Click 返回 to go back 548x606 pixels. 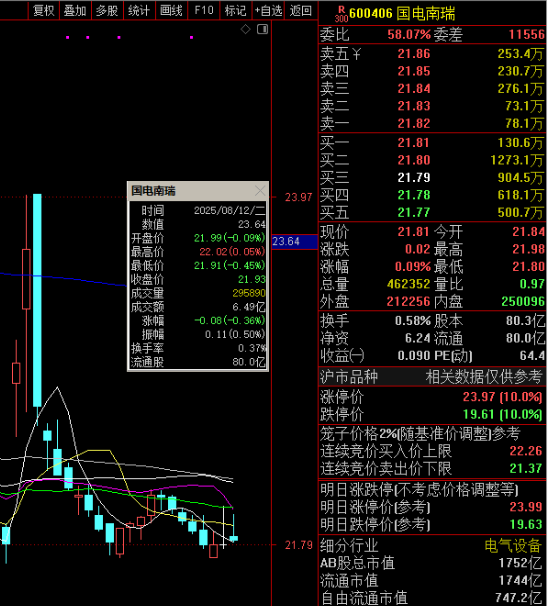point(301,10)
